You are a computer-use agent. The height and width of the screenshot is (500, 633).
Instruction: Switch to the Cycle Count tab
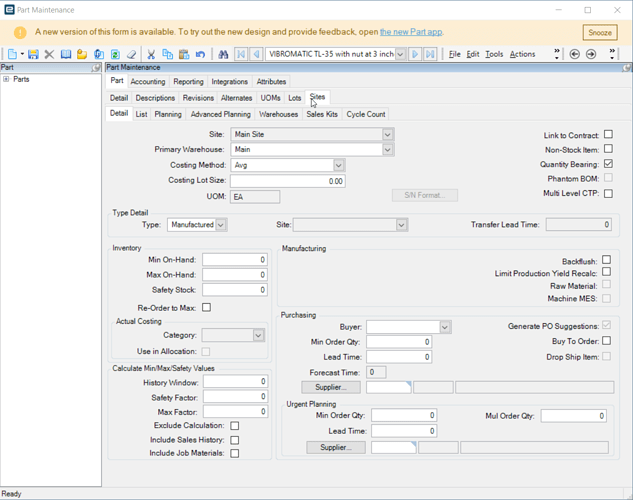[x=366, y=114]
